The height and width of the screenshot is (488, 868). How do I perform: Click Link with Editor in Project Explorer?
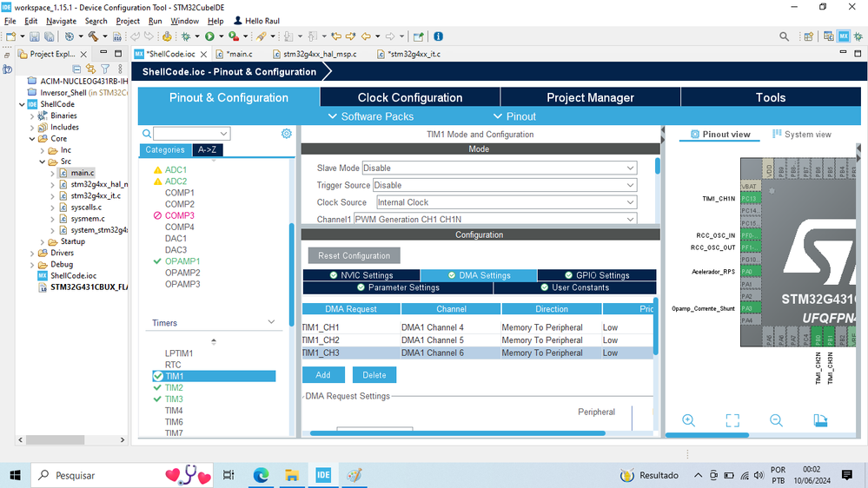(x=90, y=69)
